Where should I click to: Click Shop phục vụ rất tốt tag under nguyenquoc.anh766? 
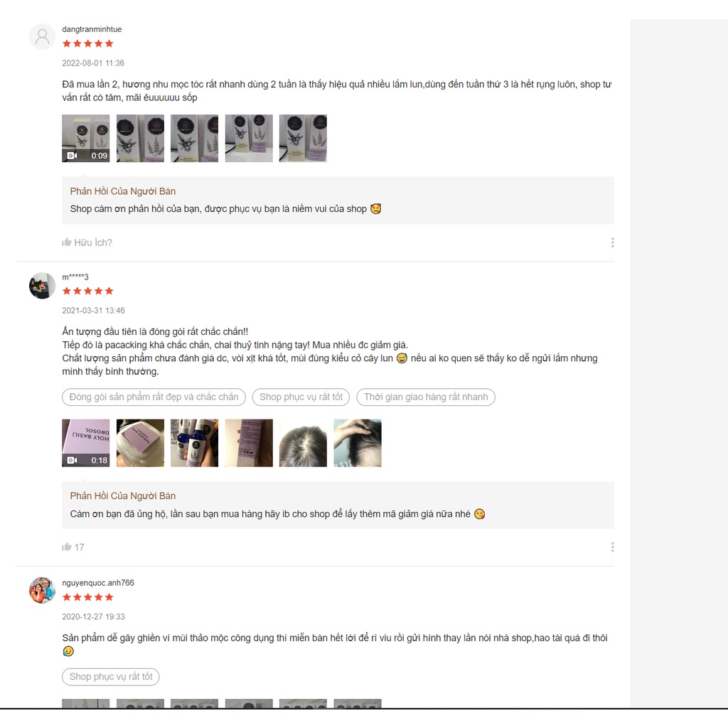pos(110,677)
